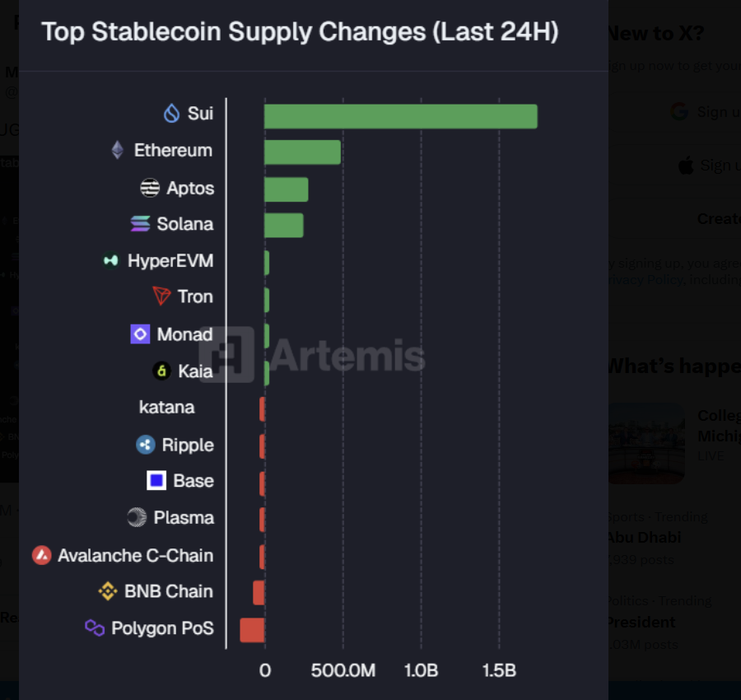Click the Ethereum diamond icon
This screenshot has height=700, width=741.
pos(118,151)
